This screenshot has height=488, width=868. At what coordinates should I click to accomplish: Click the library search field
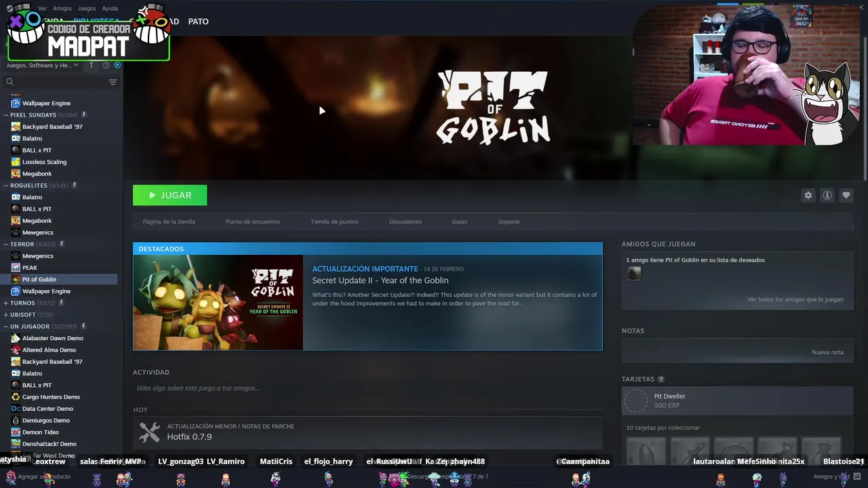61,82
